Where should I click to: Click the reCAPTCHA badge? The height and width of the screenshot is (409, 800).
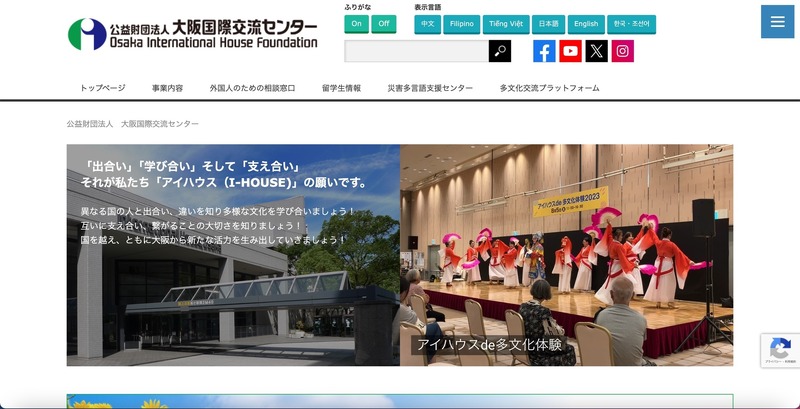779,351
